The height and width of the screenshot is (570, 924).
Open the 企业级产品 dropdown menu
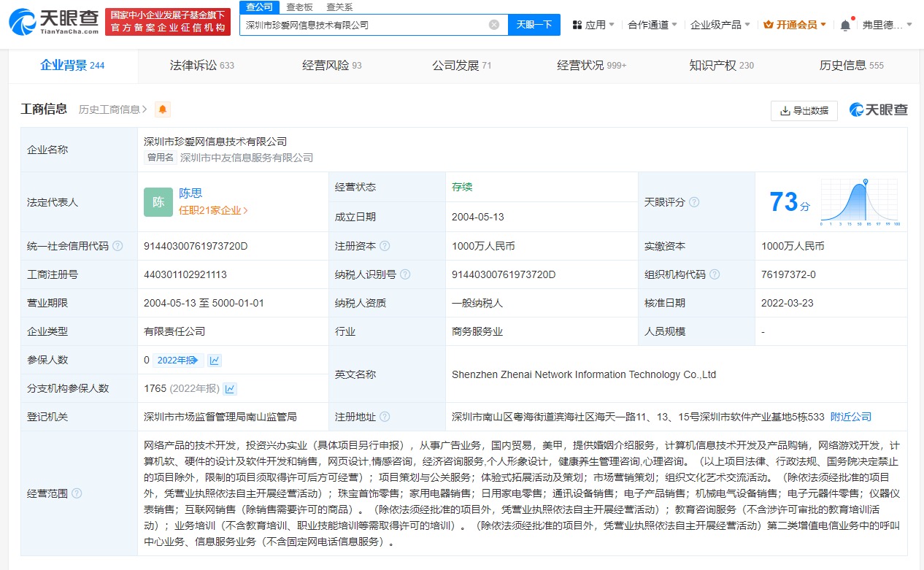click(x=720, y=25)
